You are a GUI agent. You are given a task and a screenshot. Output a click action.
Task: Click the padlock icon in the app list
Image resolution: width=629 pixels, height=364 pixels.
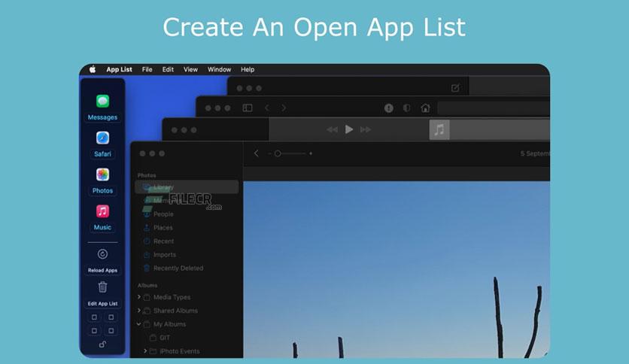(102, 344)
